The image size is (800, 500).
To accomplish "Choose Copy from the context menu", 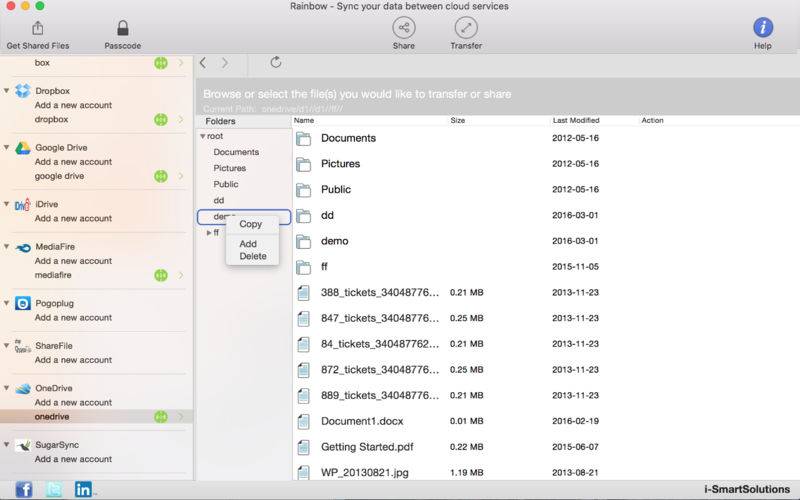I will (x=251, y=224).
